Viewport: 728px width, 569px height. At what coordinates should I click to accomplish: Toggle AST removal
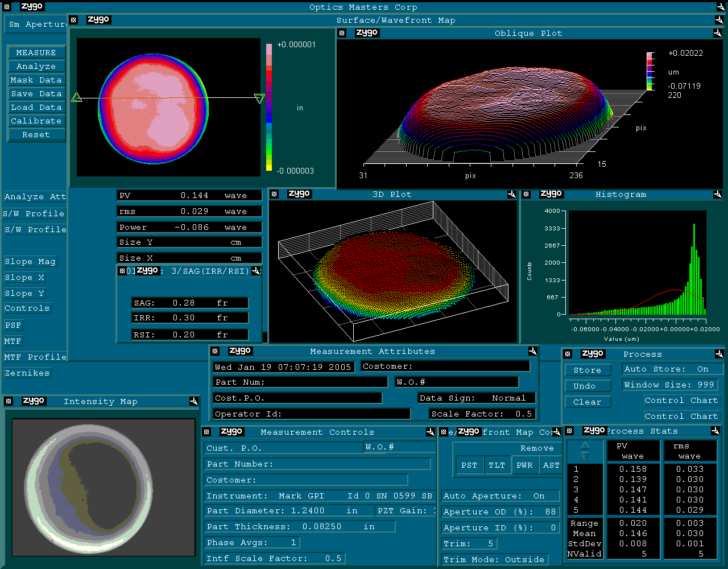coord(551,465)
